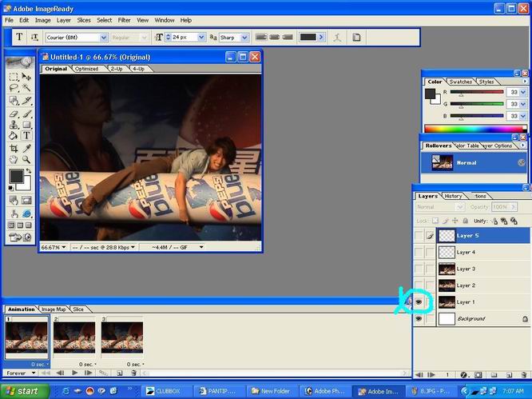532x399 pixels.
Task: Open the R value dropdown in Color panel
Action: (x=523, y=92)
